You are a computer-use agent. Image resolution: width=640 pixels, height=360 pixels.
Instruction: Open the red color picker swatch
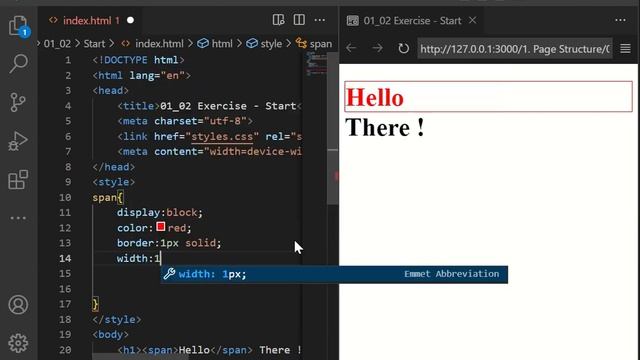click(x=161, y=227)
